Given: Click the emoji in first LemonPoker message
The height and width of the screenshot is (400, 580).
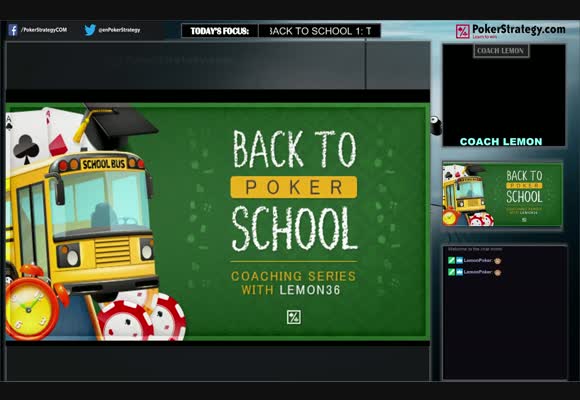Looking at the screenshot, I should click(x=498, y=261).
